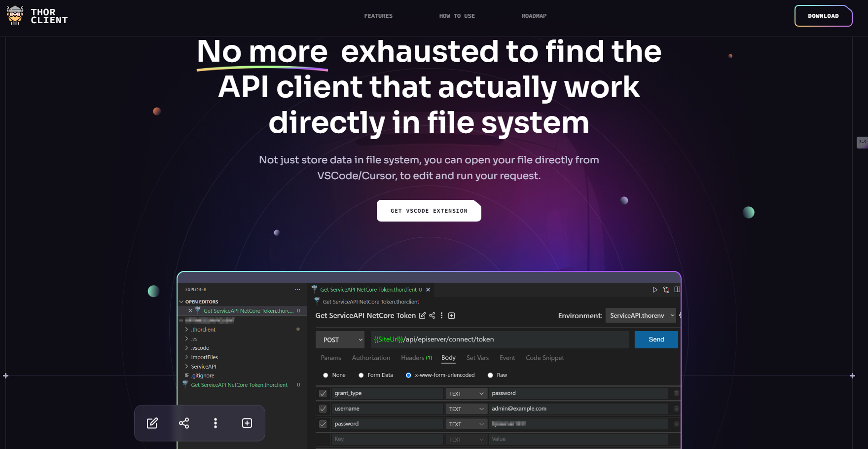Select the x-www-form-urlencoded radio button

408,375
